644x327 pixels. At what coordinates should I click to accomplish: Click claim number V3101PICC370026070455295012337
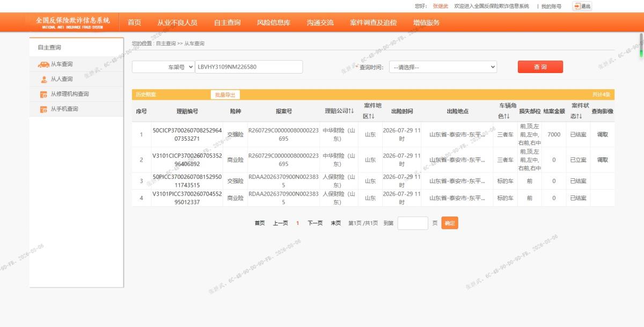click(187, 198)
